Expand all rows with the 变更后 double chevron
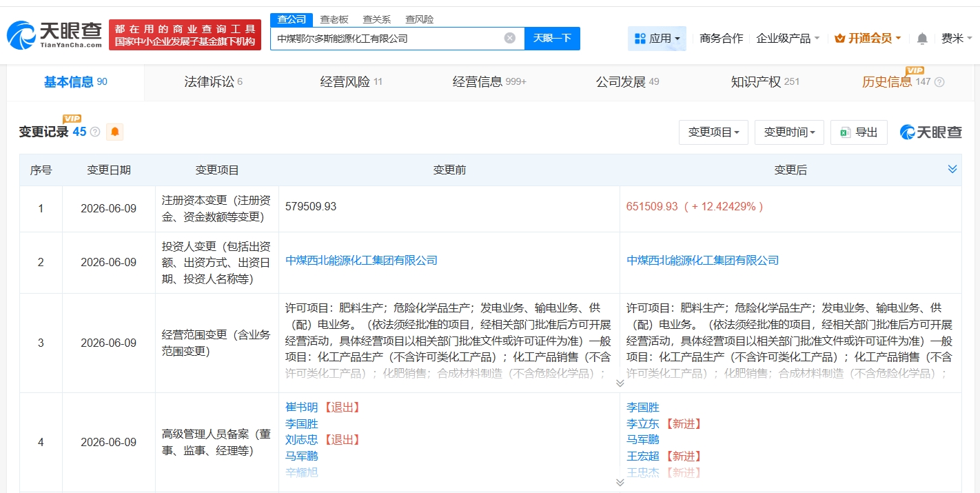Screen dimensions: 980x493 (952, 170)
